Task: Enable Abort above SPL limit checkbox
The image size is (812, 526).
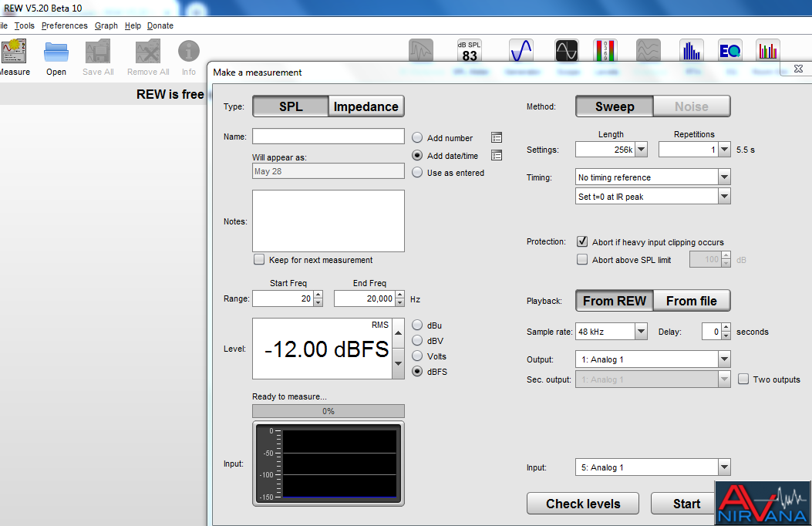Action: 582,259
